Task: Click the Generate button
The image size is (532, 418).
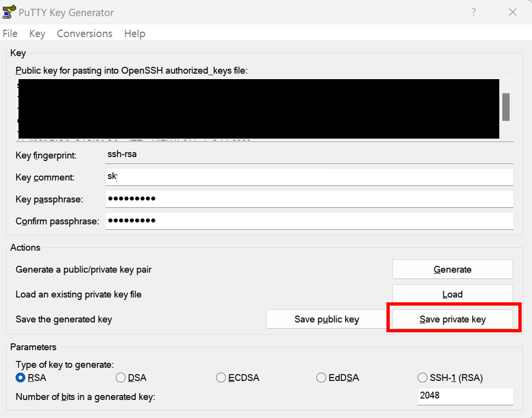Action: point(452,269)
